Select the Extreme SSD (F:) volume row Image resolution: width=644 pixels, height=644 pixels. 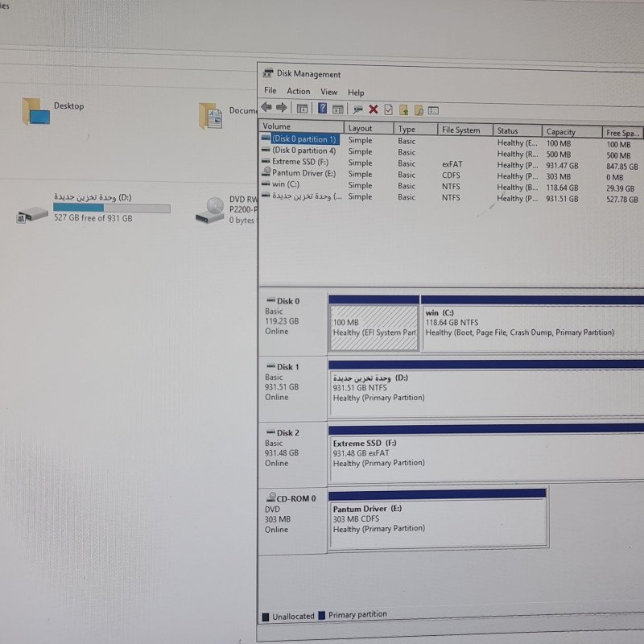point(451,163)
